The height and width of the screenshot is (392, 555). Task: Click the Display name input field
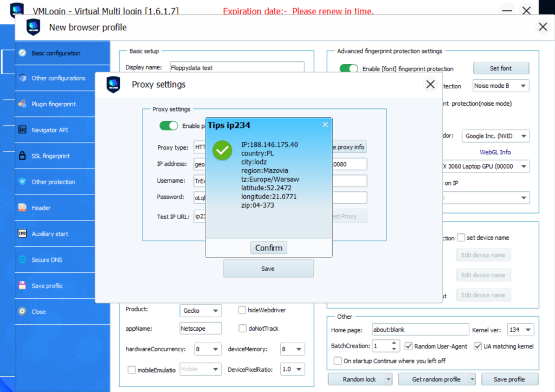click(x=237, y=67)
